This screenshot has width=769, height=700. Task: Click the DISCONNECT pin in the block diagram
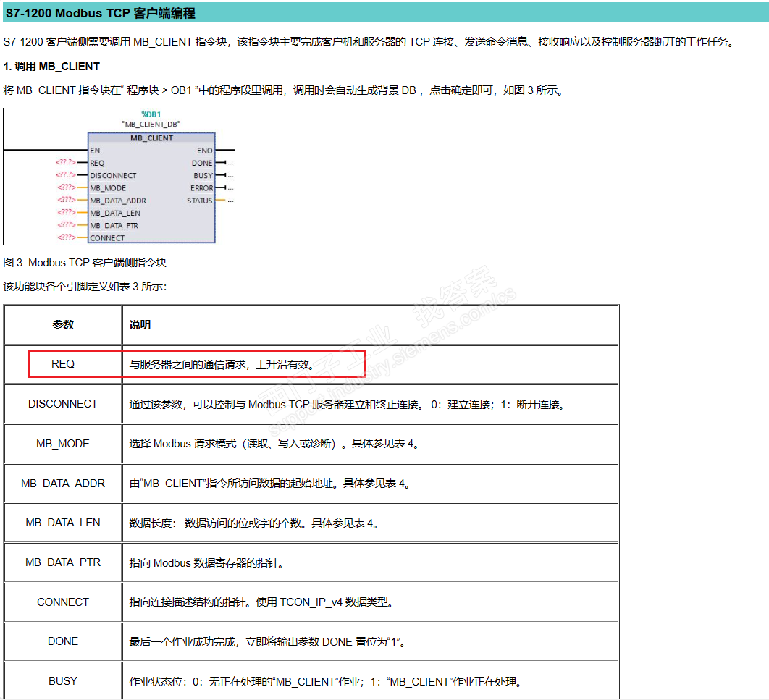click(113, 175)
